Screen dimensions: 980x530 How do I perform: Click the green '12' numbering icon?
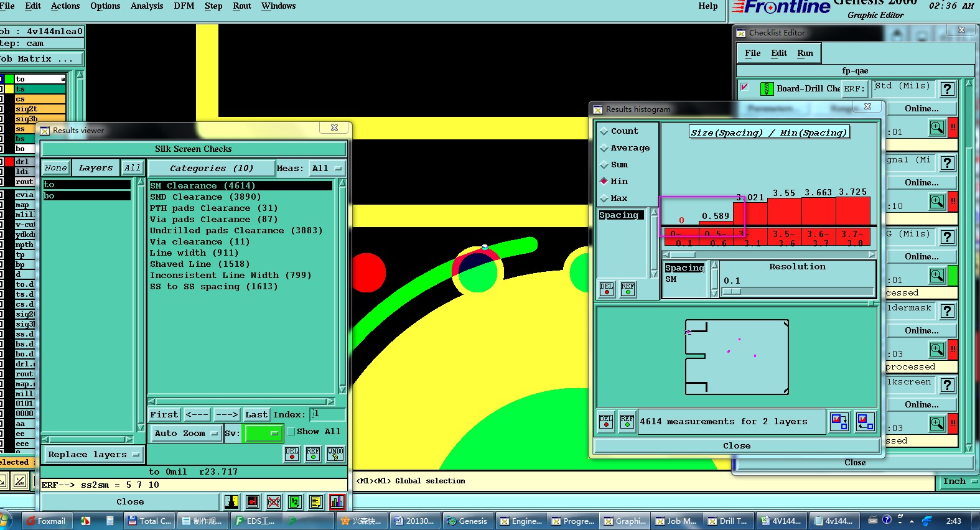tap(295, 502)
